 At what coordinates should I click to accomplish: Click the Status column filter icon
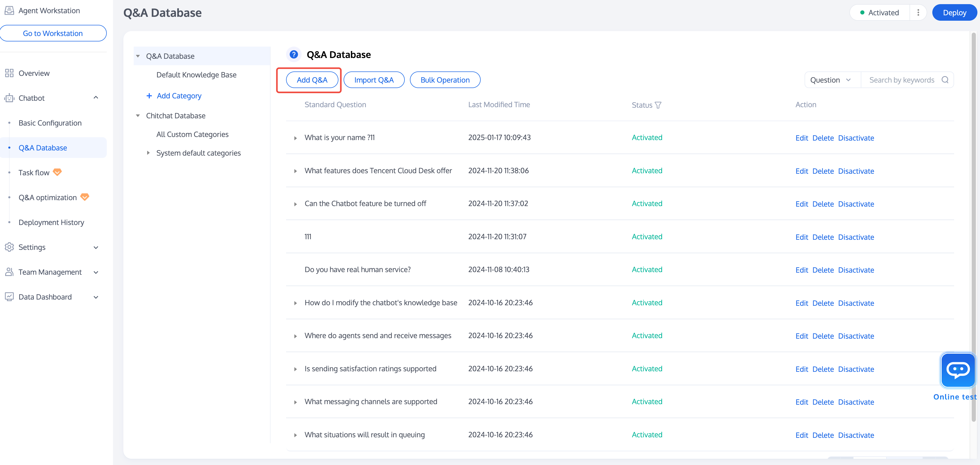coord(658,105)
